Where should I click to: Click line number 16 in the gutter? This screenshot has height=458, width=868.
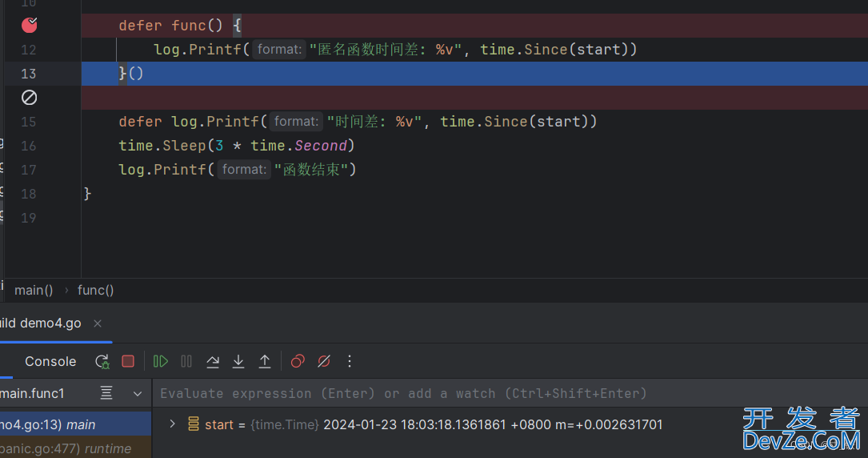coord(29,146)
